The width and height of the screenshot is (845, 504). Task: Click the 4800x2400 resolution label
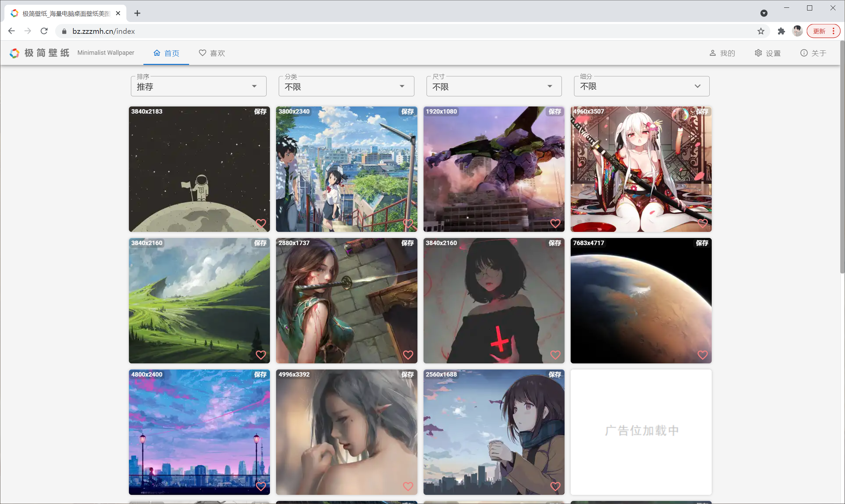[x=147, y=374]
